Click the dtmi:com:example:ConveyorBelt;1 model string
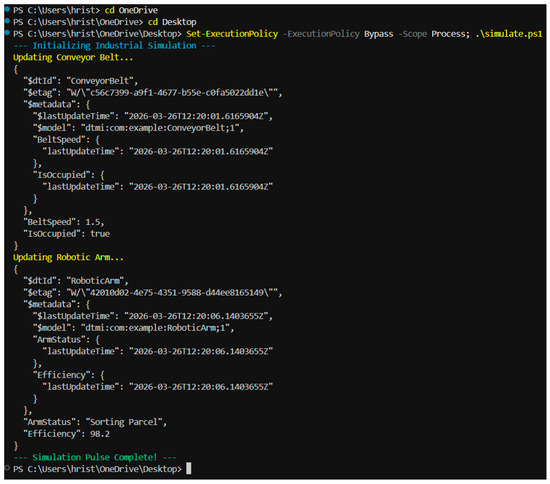The width and height of the screenshot is (550, 484). coord(162,128)
